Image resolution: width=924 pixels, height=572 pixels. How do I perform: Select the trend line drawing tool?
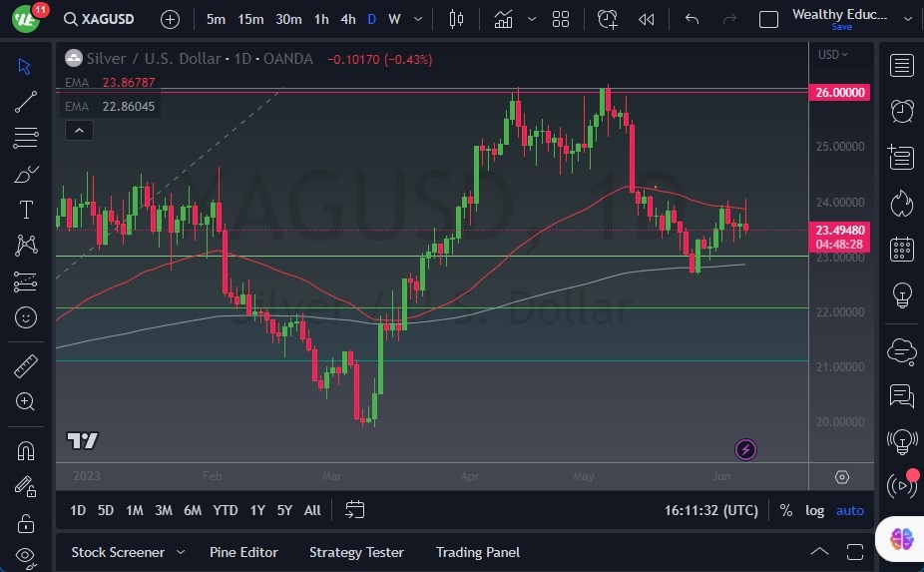[x=25, y=102]
